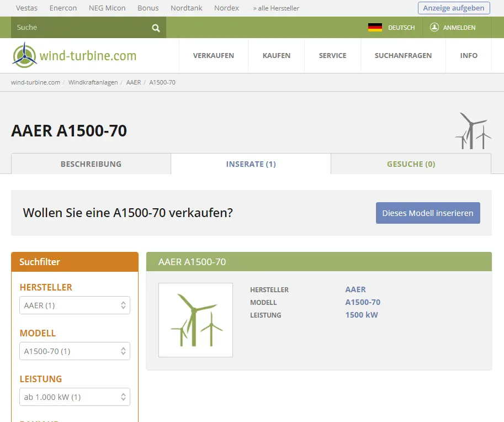Viewport: 504px width, 422px height.
Task: Open the Verkaufen menu item
Action: 214,55
